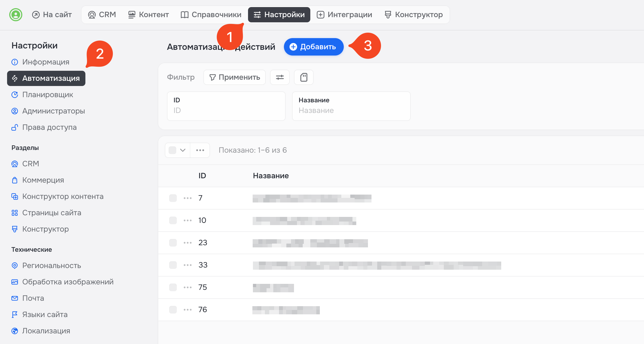Image resolution: width=644 pixels, height=344 pixels.
Task: Click the Почта envelope icon
Action: (15, 298)
